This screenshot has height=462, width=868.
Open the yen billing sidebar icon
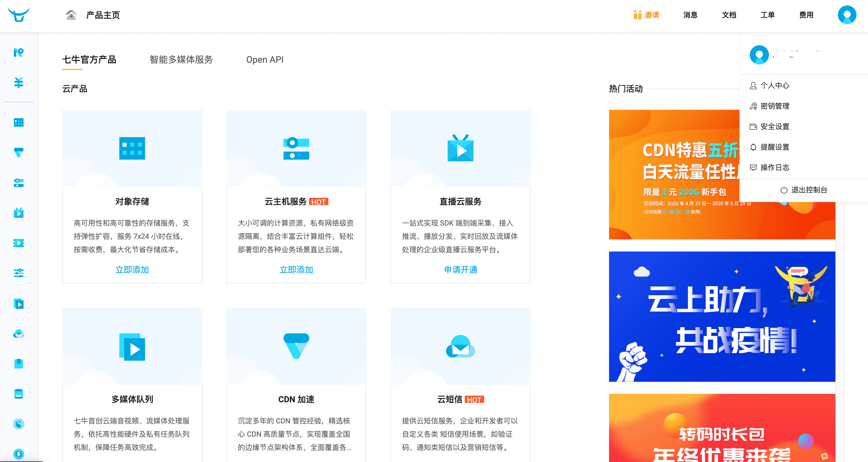click(x=18, y=83)
